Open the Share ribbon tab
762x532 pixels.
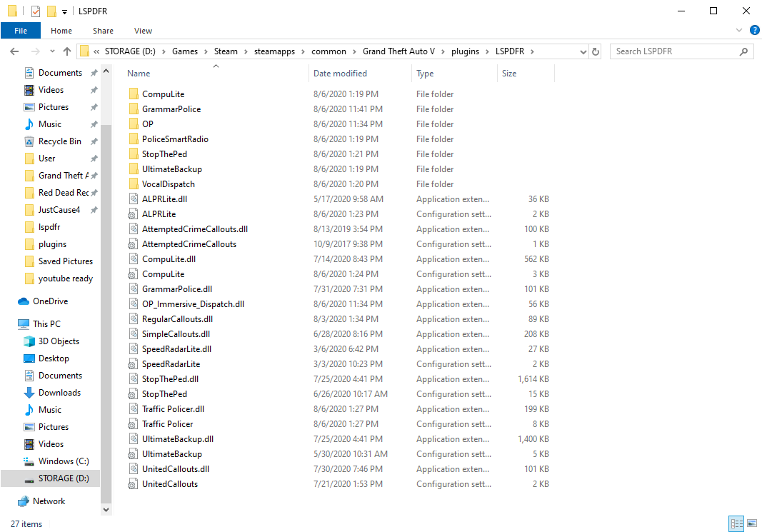point(103,31)
